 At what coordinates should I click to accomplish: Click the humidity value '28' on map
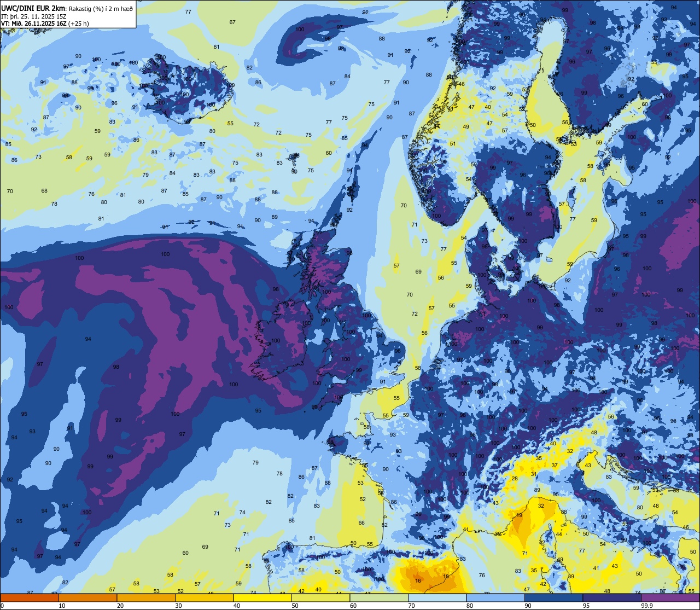click(x=515, y=478)
